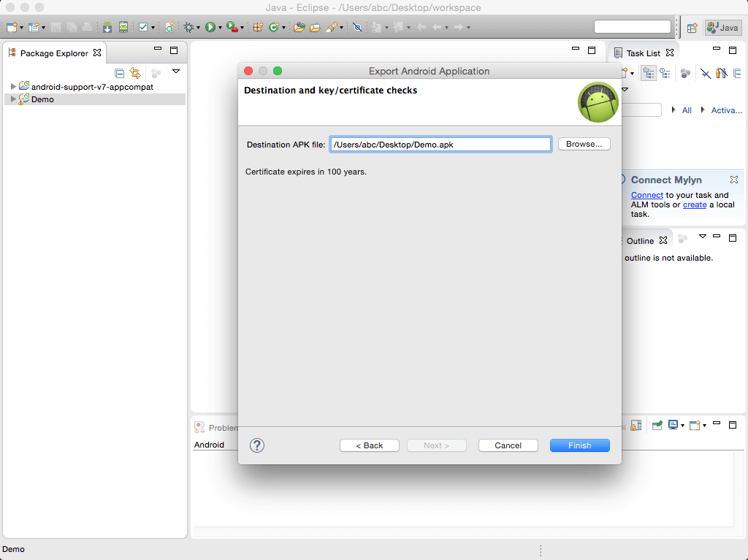Open the Display Selected Console dropdown arrow
Viewport: 748px width, 560px height.
tap(682, 426)
